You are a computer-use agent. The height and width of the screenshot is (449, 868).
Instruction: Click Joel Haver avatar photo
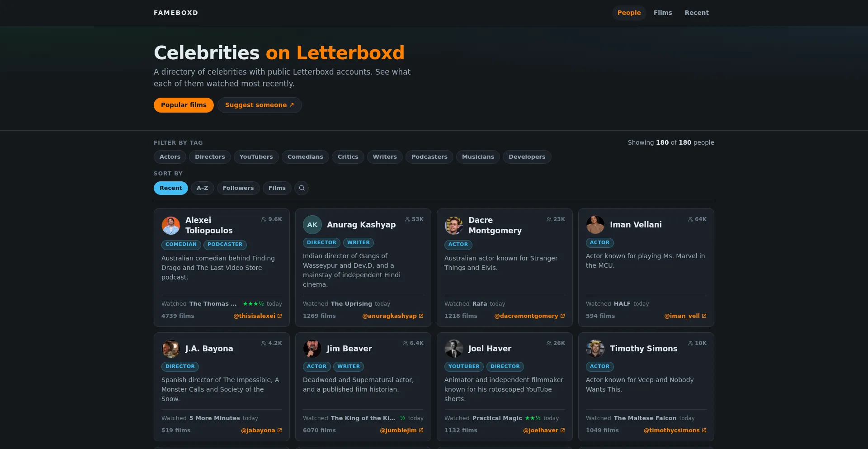[x=454, y=349]
